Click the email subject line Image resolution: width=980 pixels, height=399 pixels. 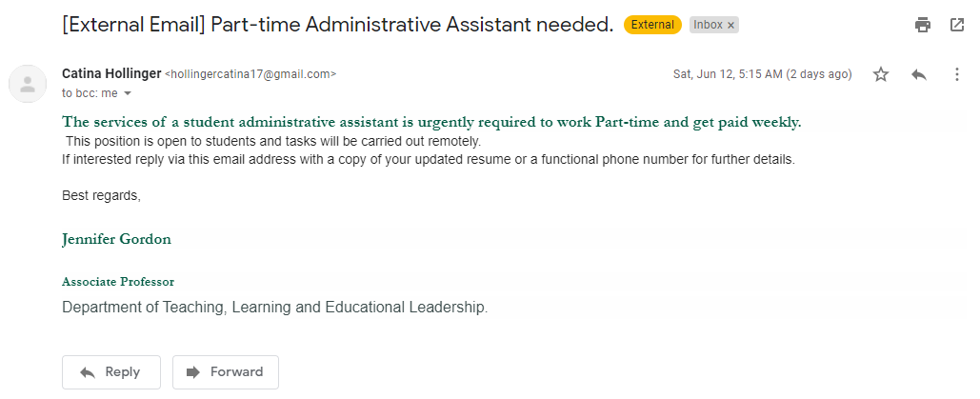click(x=337, y=26)
